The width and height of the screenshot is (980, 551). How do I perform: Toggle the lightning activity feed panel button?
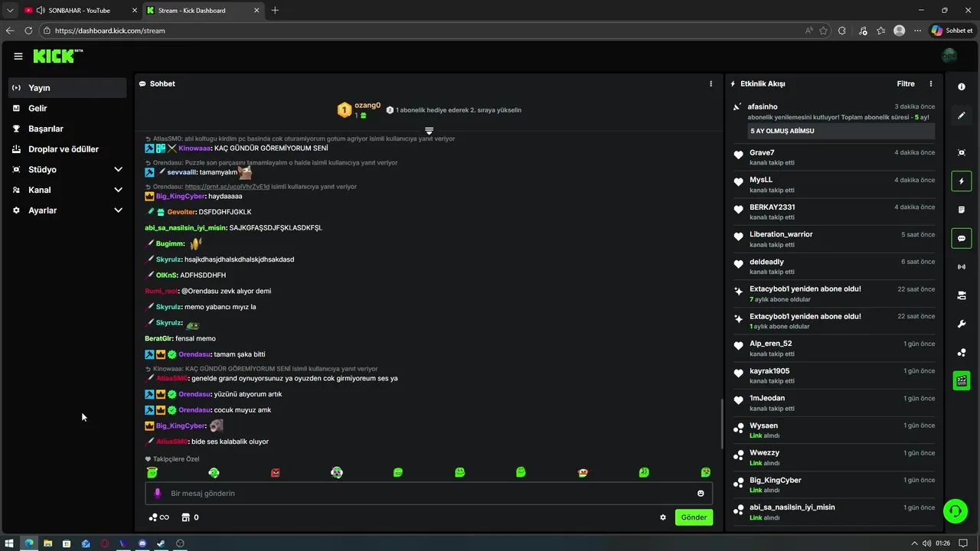(962, 181)
